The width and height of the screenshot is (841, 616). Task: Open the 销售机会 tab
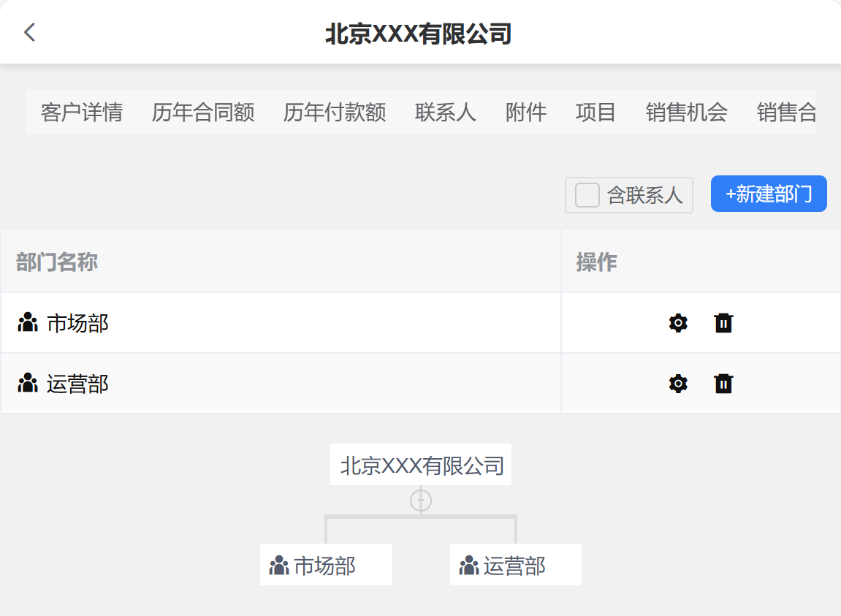point(687,113)
